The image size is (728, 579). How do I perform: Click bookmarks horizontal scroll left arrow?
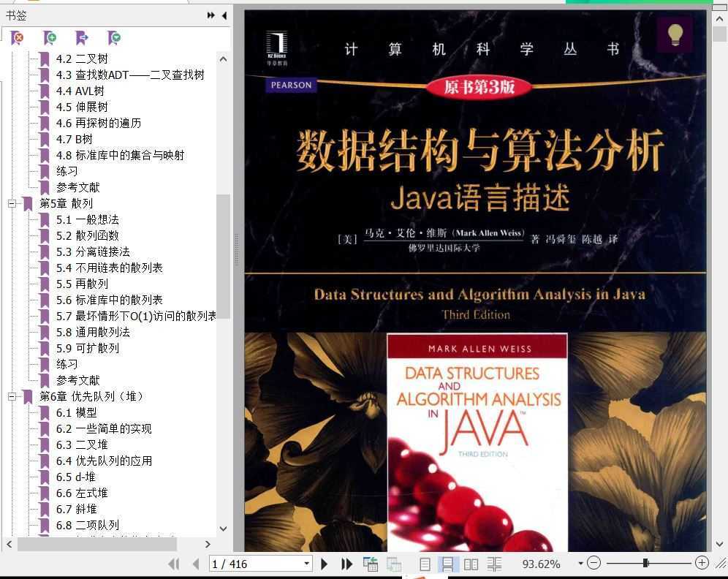pos(10,544)
